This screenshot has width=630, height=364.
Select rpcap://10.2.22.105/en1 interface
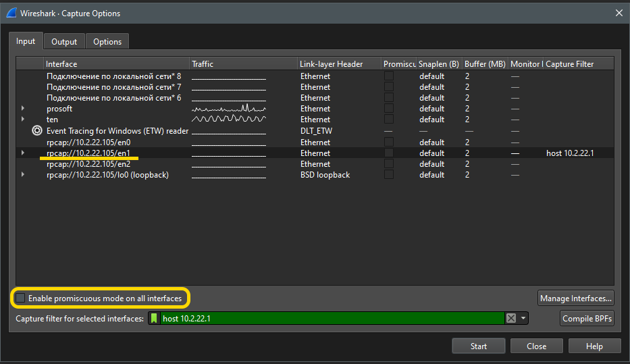pos(88,153)
